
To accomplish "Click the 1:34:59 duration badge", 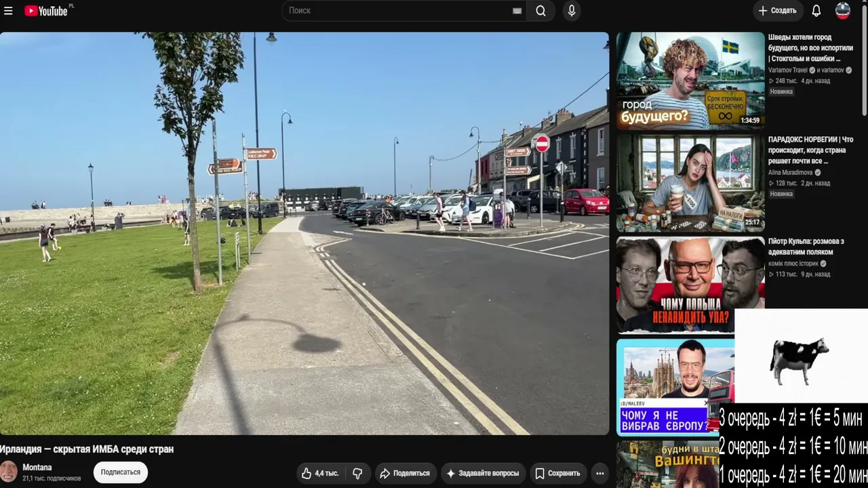I will tap(750, 121).
